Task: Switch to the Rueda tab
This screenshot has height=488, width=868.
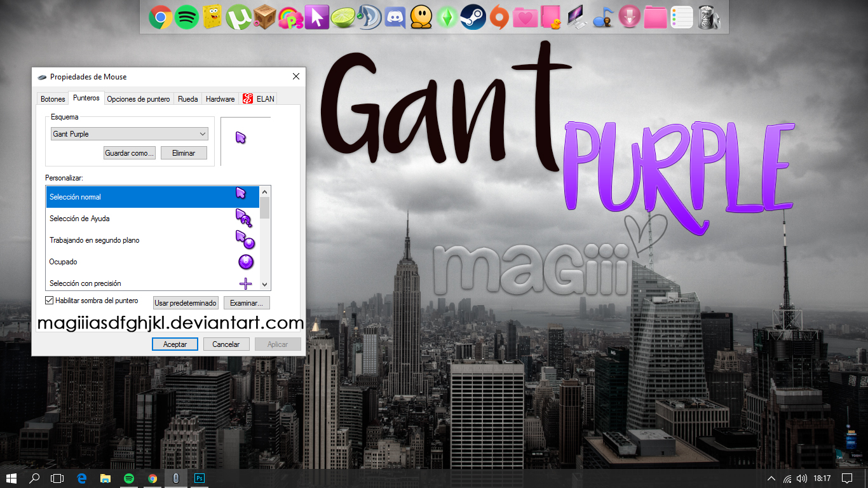Action: click(187, 98)
